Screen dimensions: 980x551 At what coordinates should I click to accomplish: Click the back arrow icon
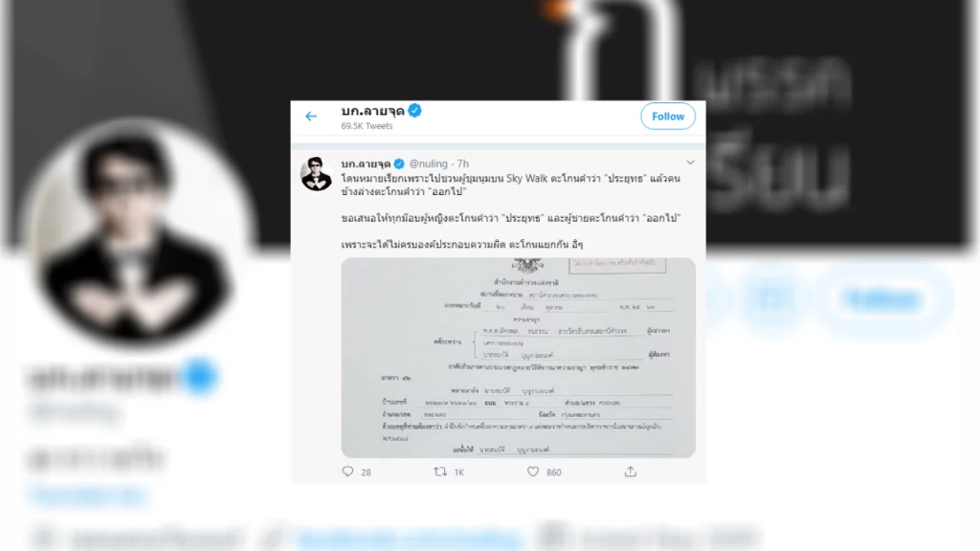tap(311, 116)
